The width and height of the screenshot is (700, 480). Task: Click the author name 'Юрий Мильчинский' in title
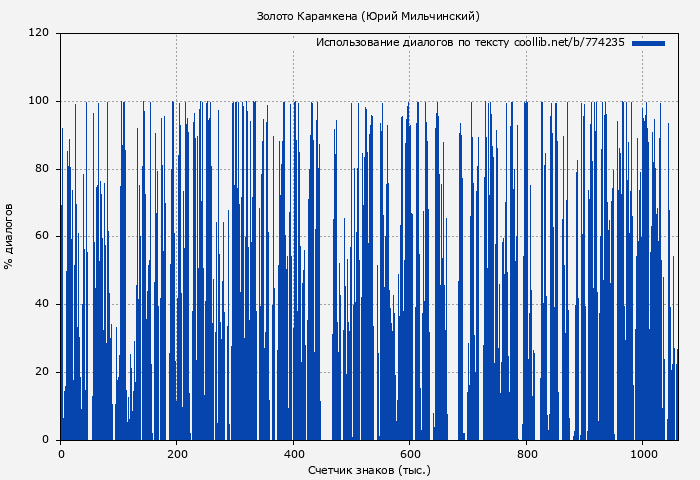[x=420, y=16]
